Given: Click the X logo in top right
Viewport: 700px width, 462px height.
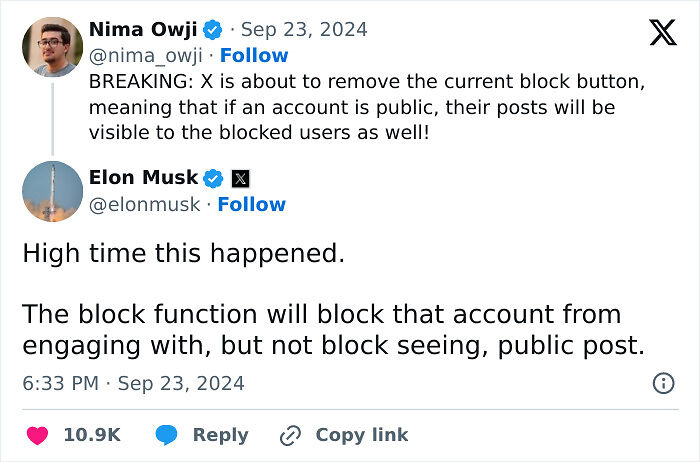Looking at the screenshot, I should pos(662,32).
